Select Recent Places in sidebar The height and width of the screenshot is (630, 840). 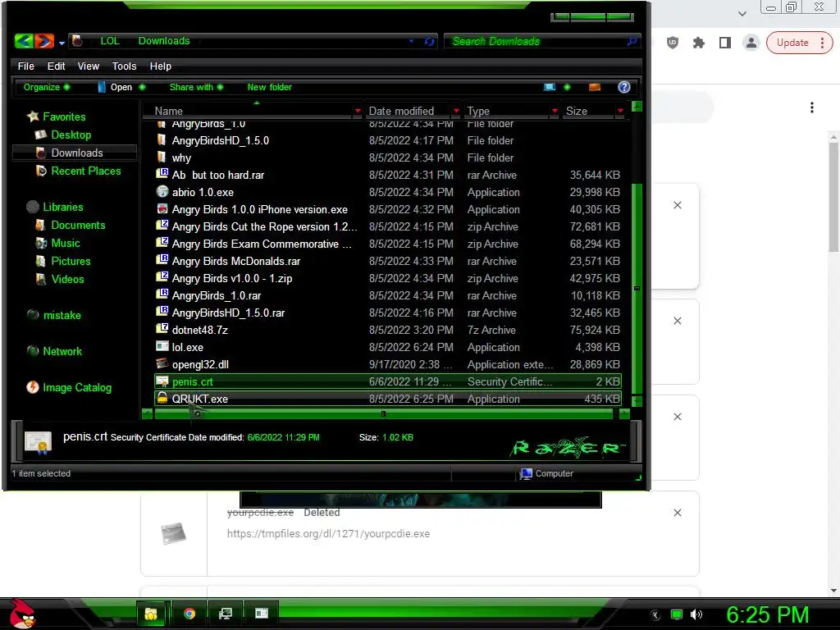click(85, 171)
